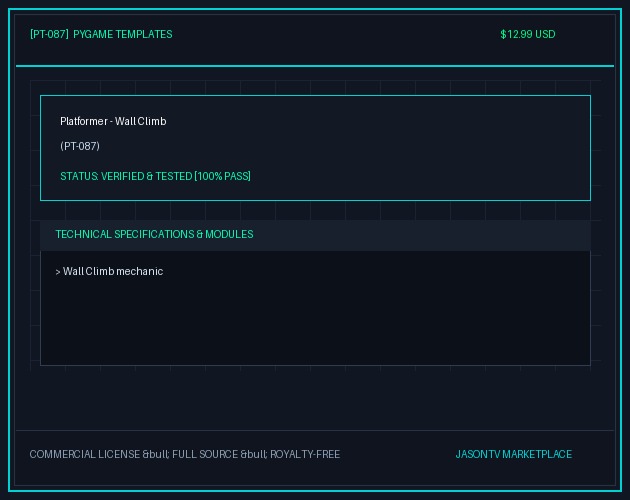
Task: Open the PYGAME TEMPLATES category label
Action: coord(123,34)
